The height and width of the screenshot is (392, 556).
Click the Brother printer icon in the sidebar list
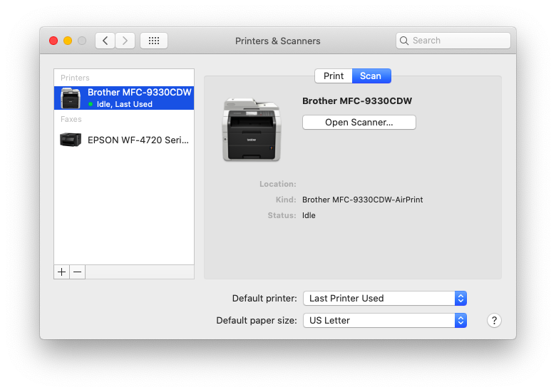click(x=71, y=98)
